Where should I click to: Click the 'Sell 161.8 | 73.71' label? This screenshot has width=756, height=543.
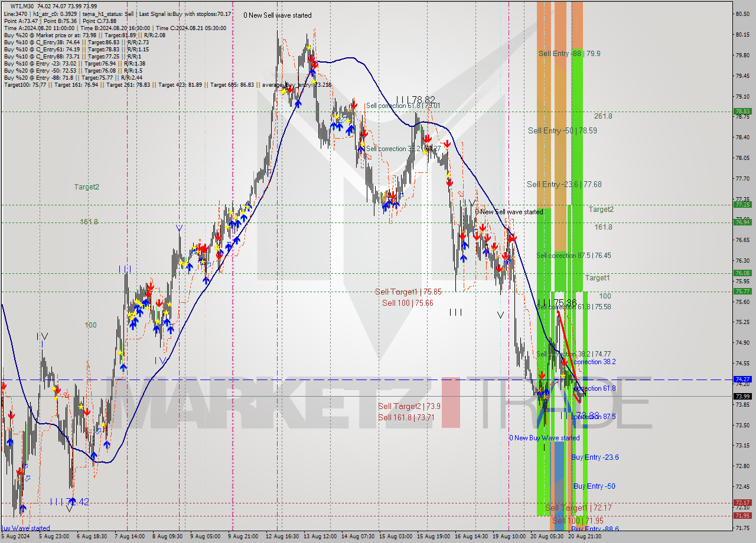(406, 417)
